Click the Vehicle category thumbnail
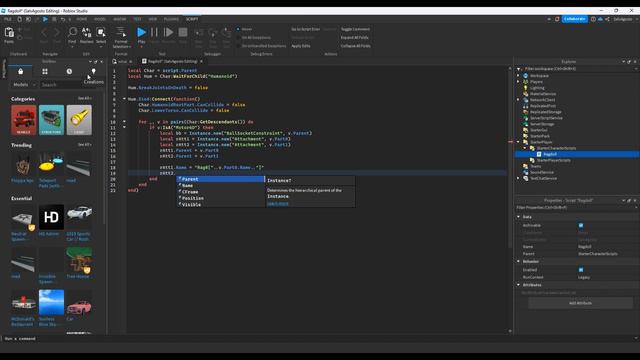 pyautogui.click(x=23, y=120)
